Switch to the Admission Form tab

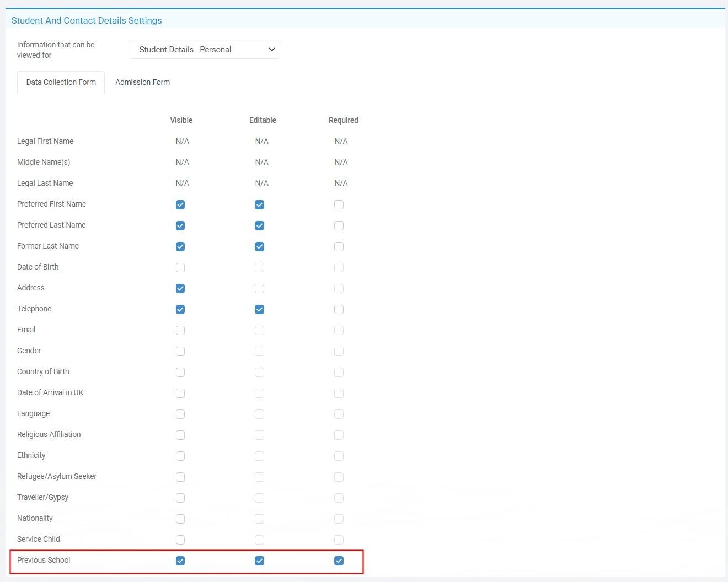142,82
